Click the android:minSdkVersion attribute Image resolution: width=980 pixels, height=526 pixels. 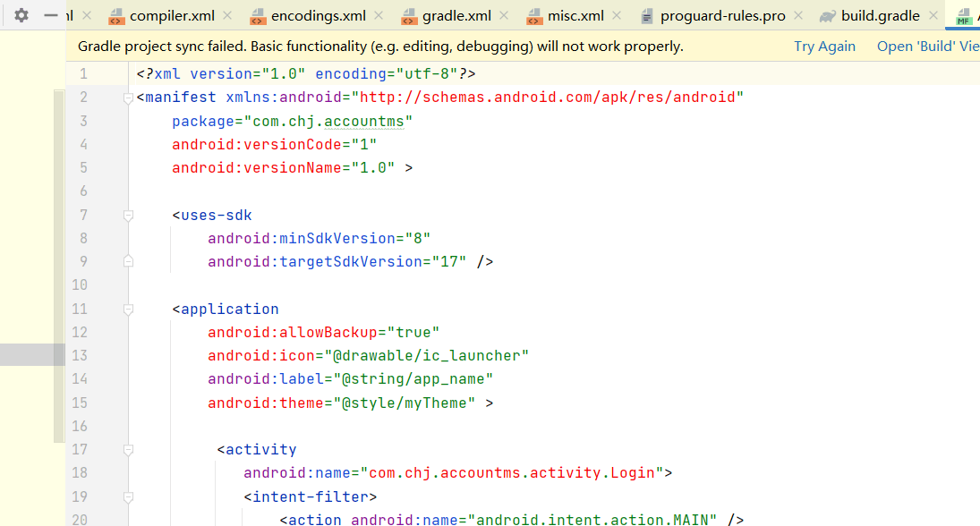tap(302, 238)
